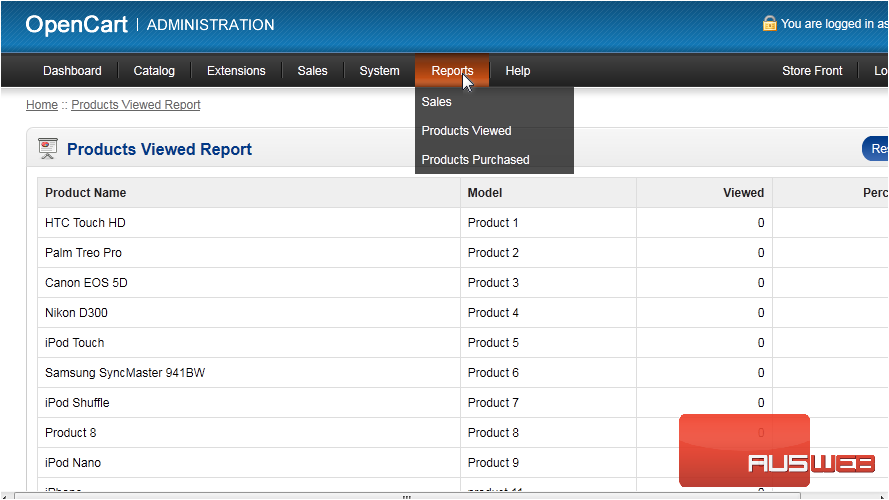Click Product 8 in Product Name column

point(70,433)
